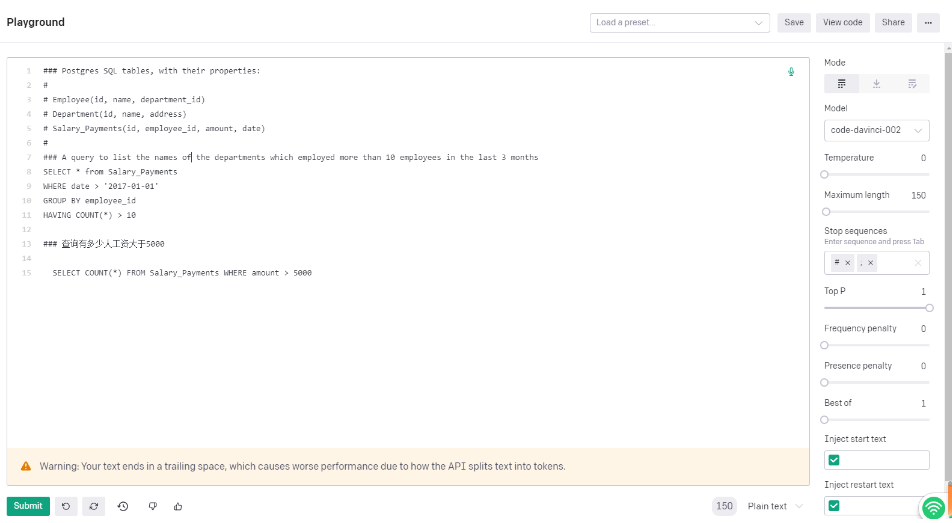Toggle the Inject start text checkbox

click(834, 460)
